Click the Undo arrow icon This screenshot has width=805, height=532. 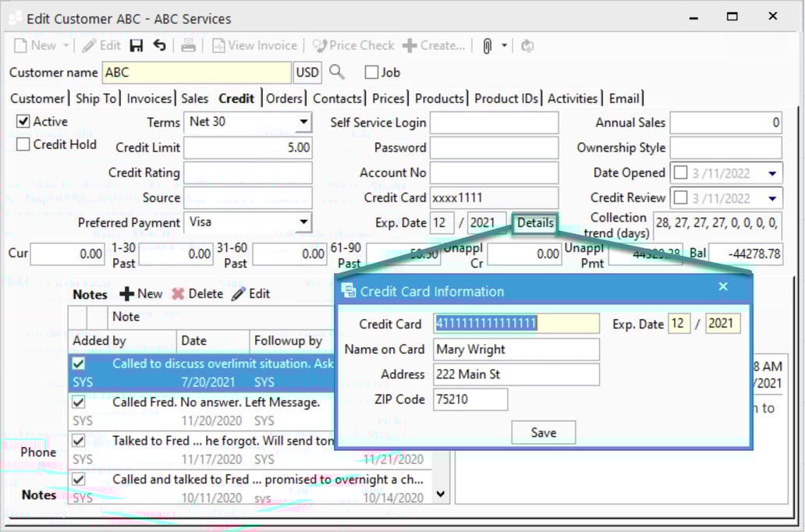tap(159, 45)
